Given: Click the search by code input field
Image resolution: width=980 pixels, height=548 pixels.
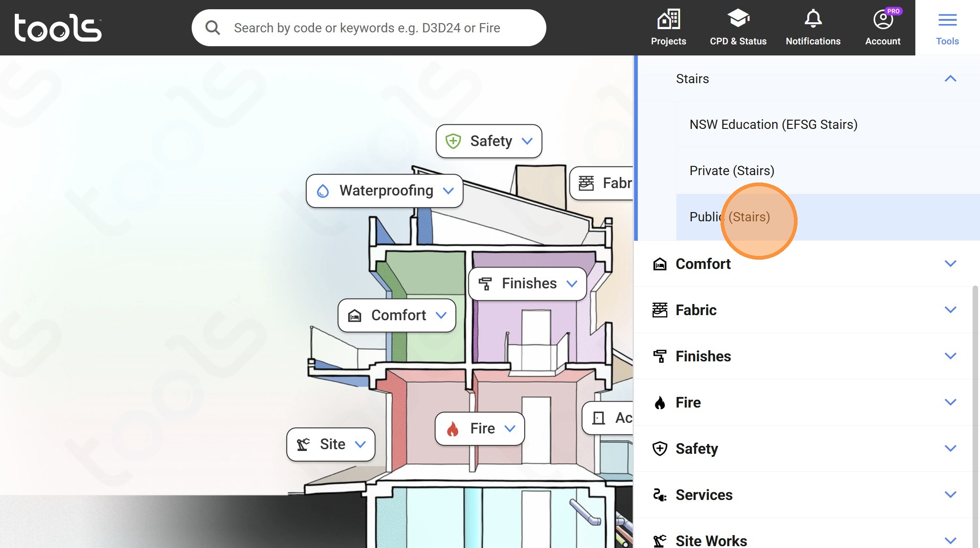Looking at the screenshot, I should click(367, 28).
